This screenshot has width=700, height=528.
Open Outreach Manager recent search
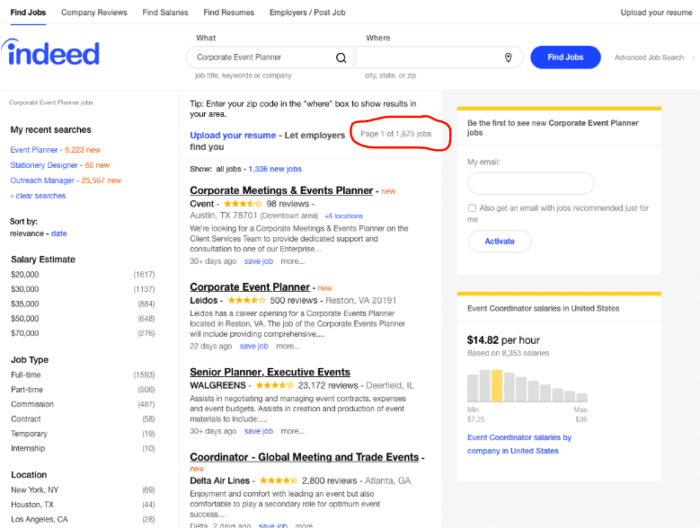pyautogui.click(x=42, y=180)
